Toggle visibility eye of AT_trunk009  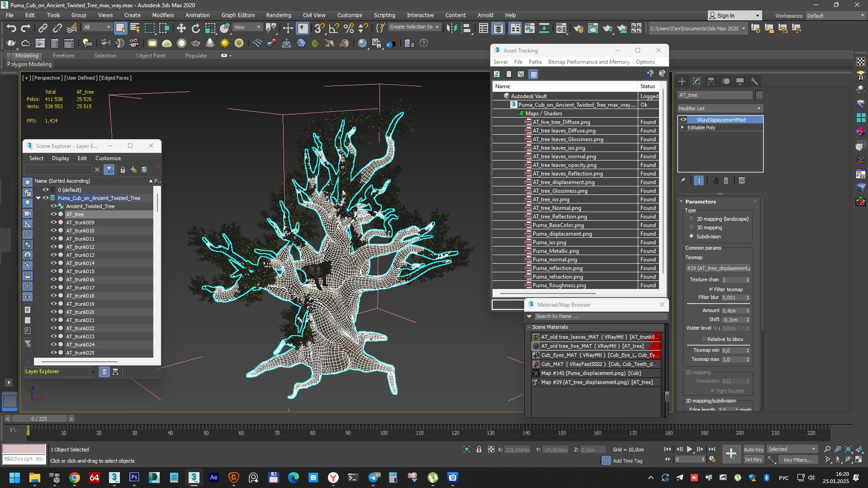pos(53,223)
